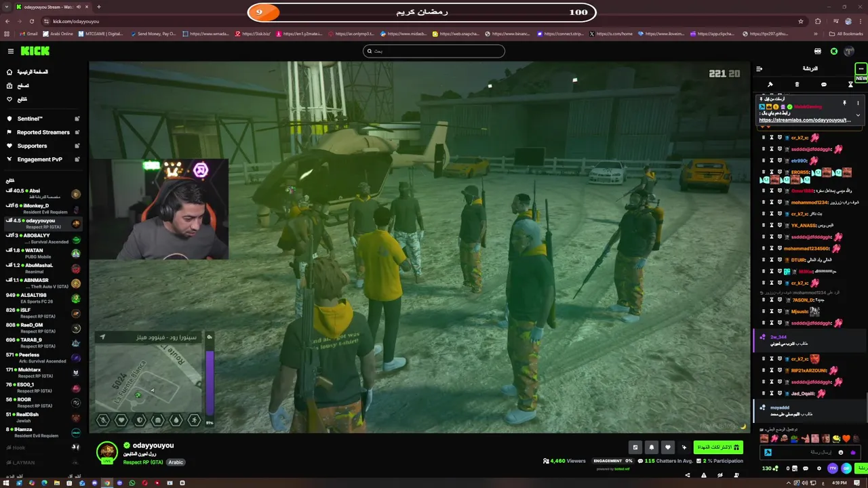This screenshot has width=868, height=488.
Task: Bookmark this page with the star icon
Action: tap(801, 21)
